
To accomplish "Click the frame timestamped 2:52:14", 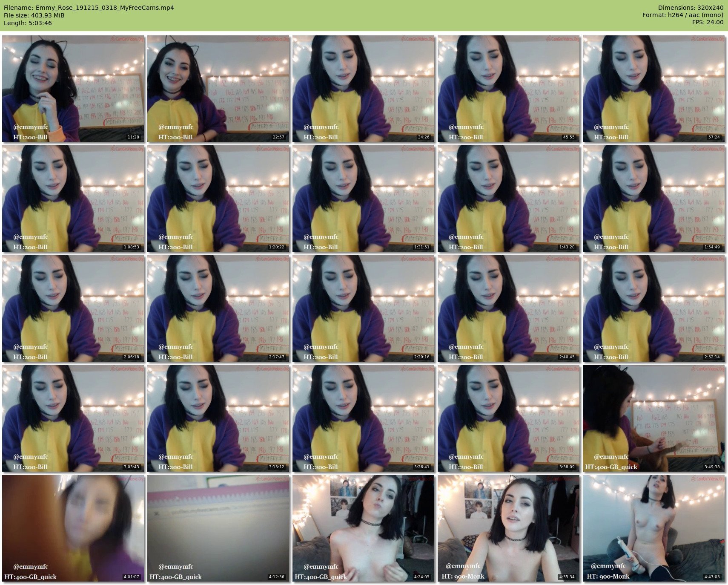I will pyautogui.click(x=653, y=308).
